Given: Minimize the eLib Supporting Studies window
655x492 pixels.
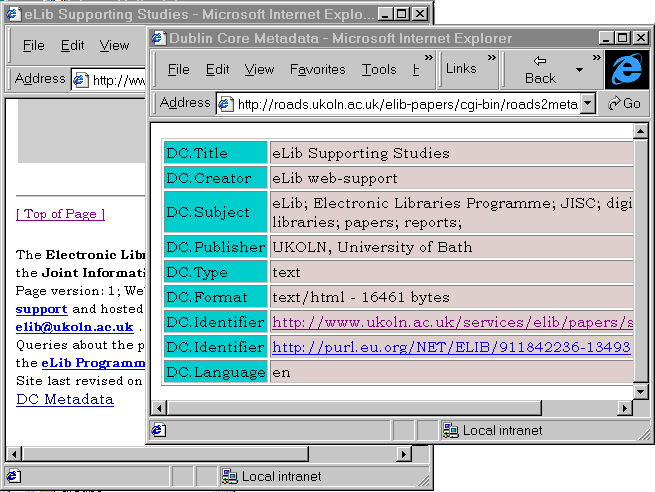Looking at the screenshot, I should click(385, 14).
